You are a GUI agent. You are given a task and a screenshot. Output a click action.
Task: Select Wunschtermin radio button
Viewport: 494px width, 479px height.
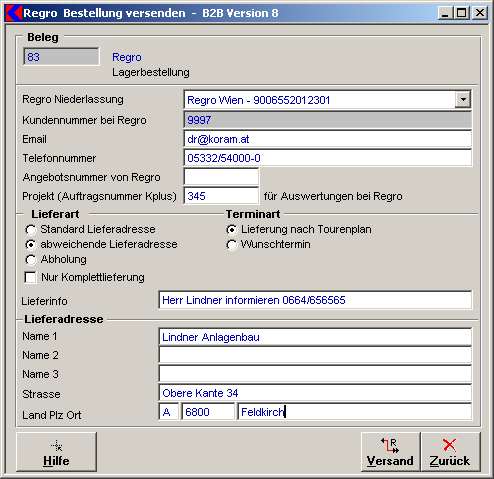coord(232,245)
